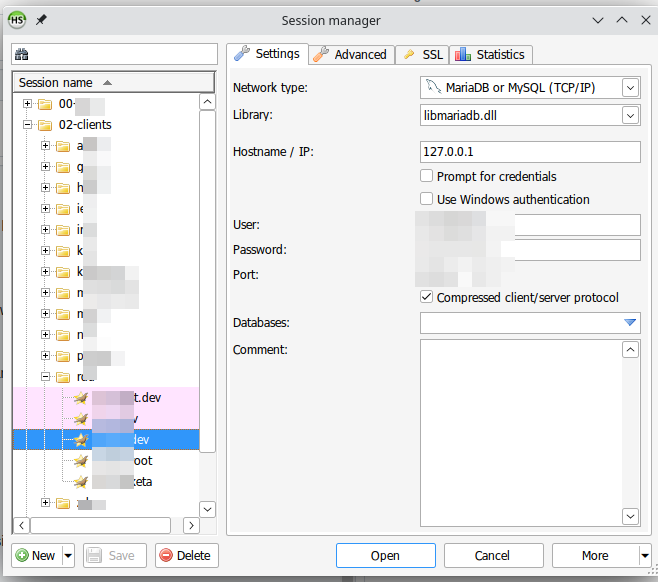Select the session ending in t.dev
This screenshot has width=658, height=582.
106,397
